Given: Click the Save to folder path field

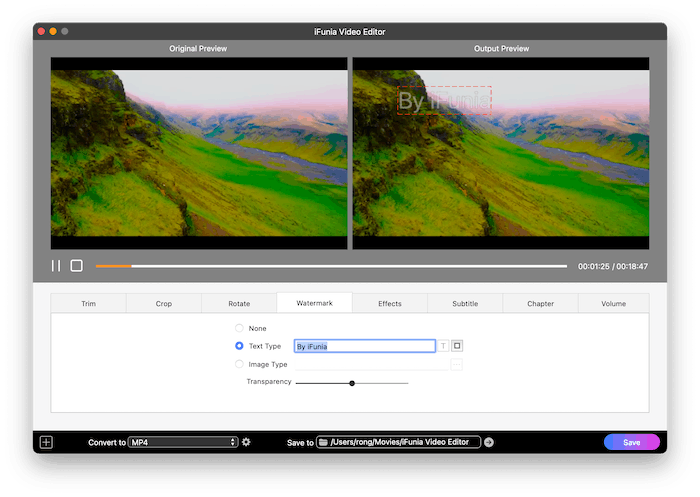Looking at the screenshot, I should [399, 442].
